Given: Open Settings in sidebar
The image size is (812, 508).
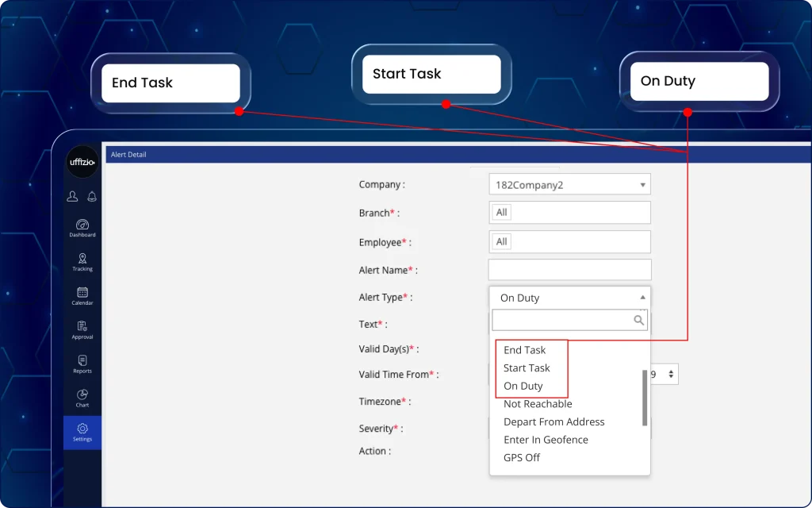Looking at the screenshot, I should click(x=82, y=433).
